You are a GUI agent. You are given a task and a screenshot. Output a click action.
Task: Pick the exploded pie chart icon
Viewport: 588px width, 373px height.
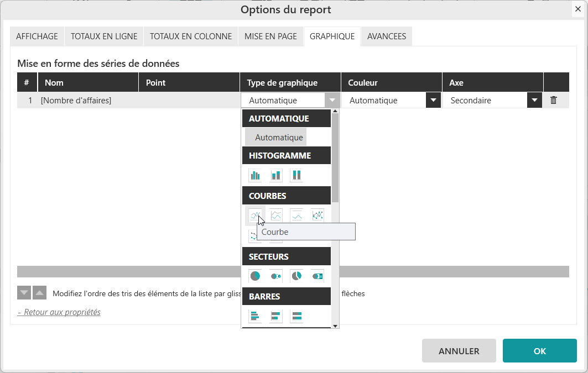click(296, 276)
